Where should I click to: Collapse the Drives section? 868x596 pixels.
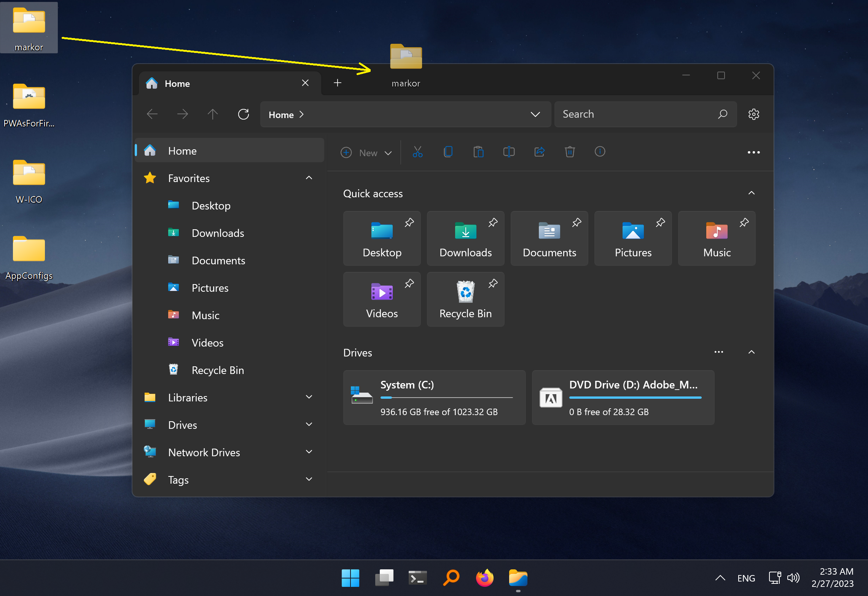751,352
